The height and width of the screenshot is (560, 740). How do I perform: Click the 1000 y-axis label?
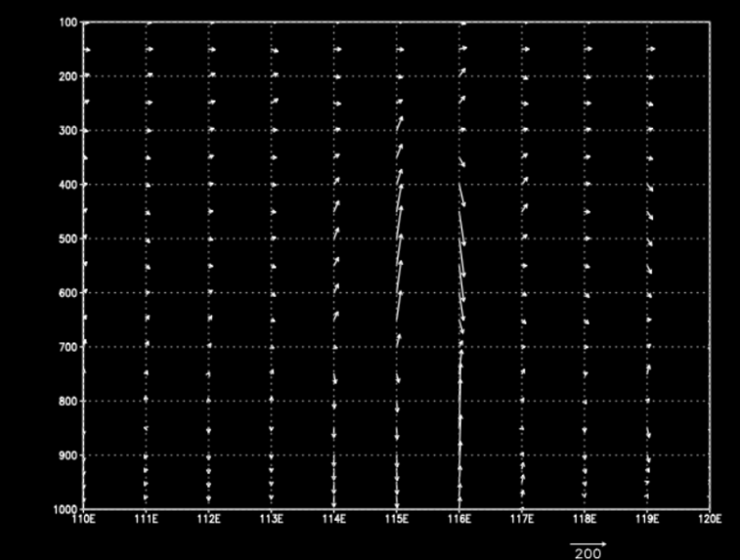click(64, 509)
